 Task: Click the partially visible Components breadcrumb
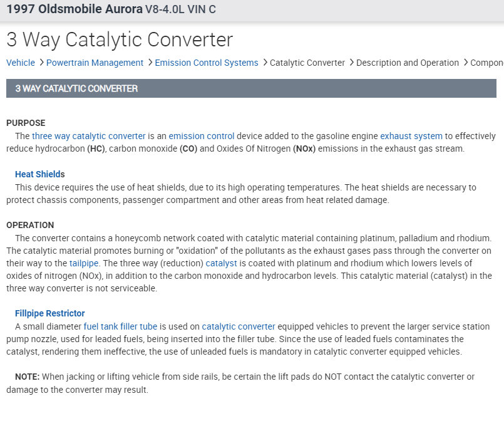pyautogui.click(x=486, y=63)
